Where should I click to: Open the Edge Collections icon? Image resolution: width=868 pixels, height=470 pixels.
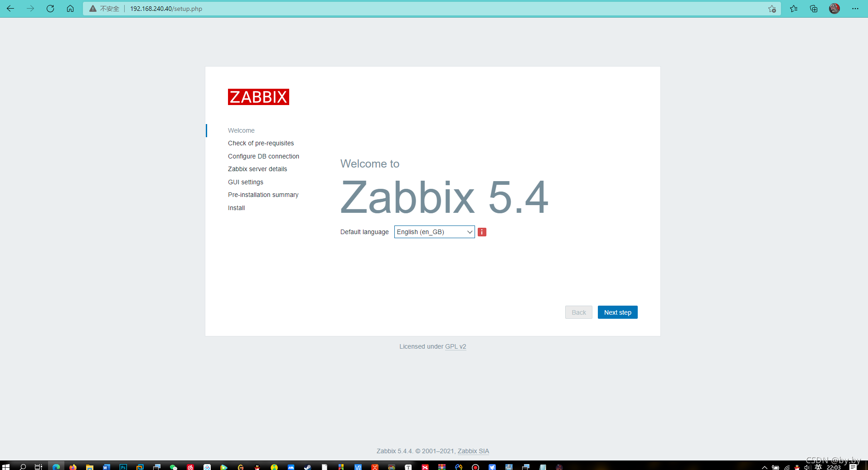[x=814, y=9]
